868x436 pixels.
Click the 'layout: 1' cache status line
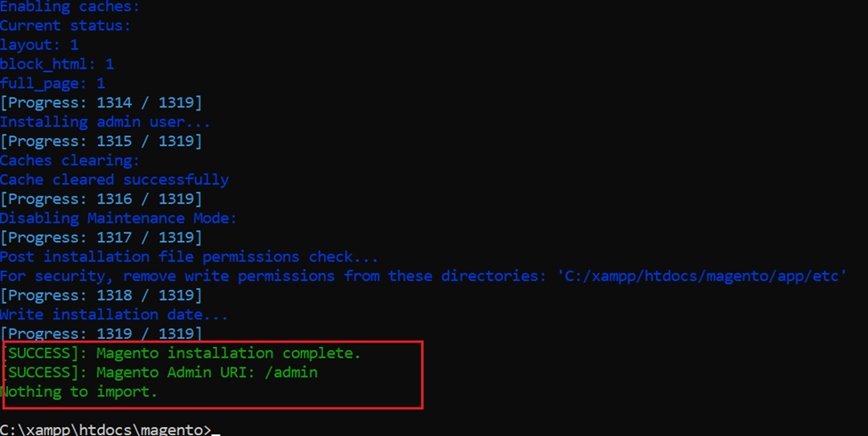coord(39,44)
